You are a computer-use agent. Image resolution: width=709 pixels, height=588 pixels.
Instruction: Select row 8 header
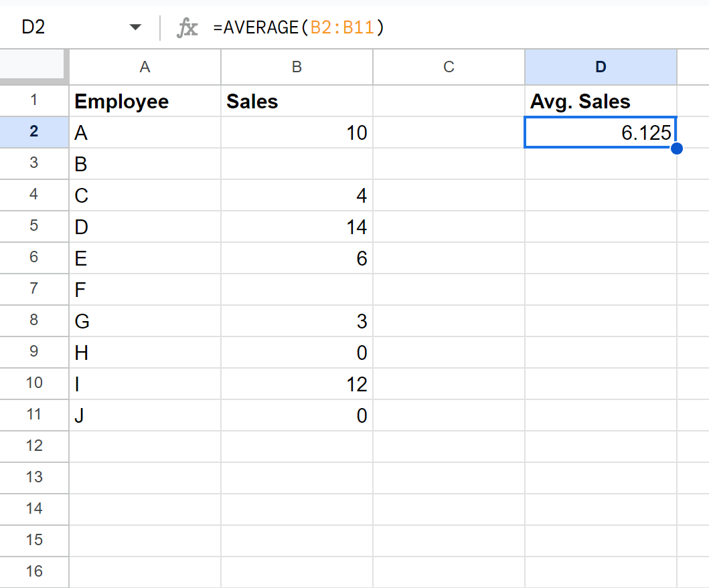point(34,320)
